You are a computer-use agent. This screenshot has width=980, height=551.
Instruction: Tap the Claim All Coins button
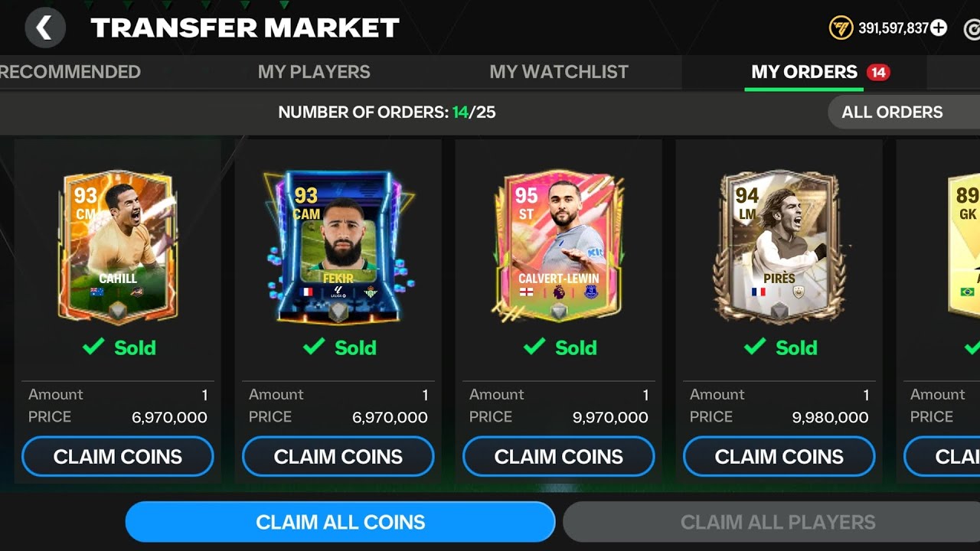[340, 522]
